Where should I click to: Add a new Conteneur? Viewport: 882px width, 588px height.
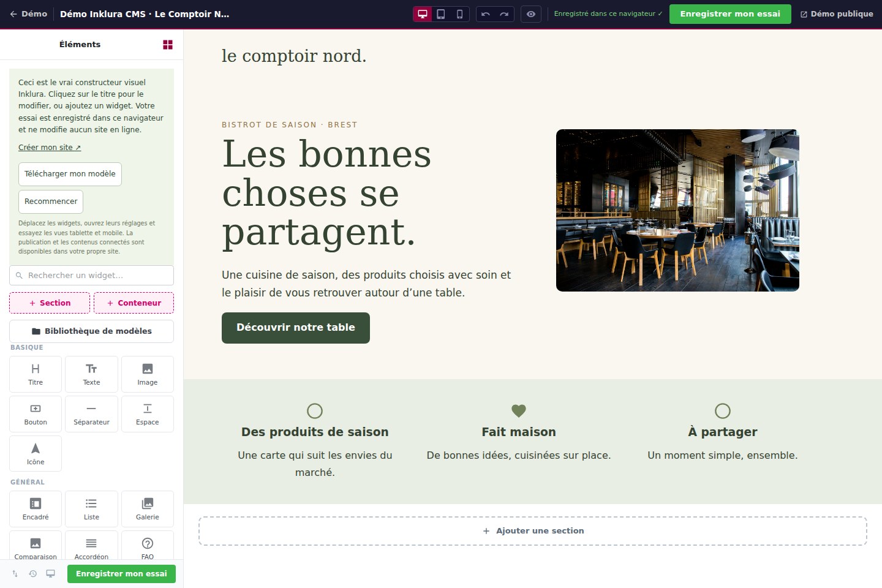[x=134, y=303]
